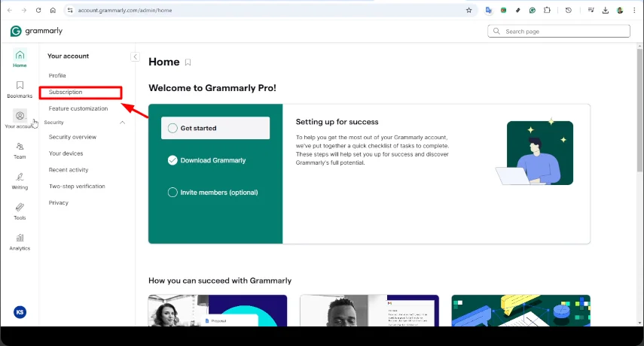Screen dimensions: 644x346
Task: Open browser history icon in toolbar
Action: (x=569, y=11)
